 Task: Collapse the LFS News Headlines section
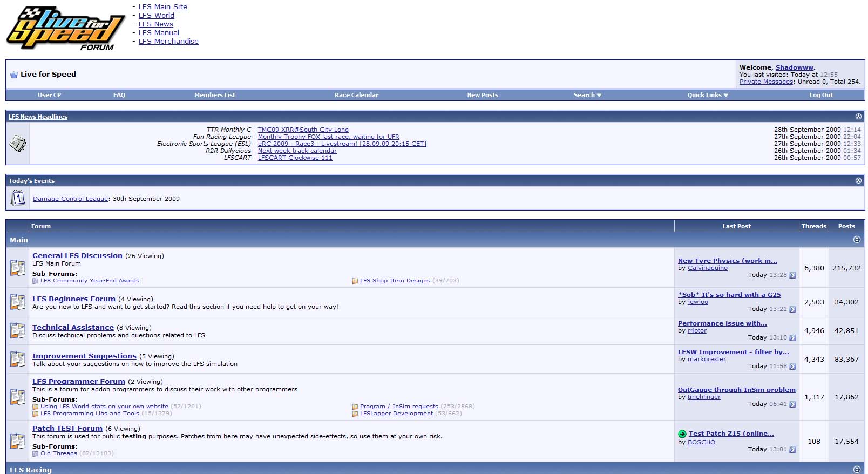click(858, 117)
